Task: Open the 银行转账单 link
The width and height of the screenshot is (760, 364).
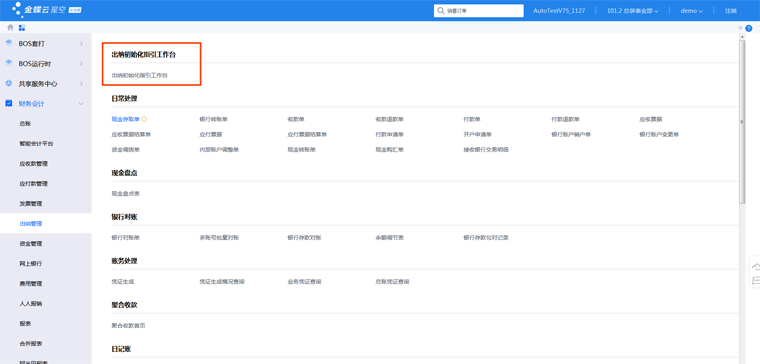Action: [214, 119]
